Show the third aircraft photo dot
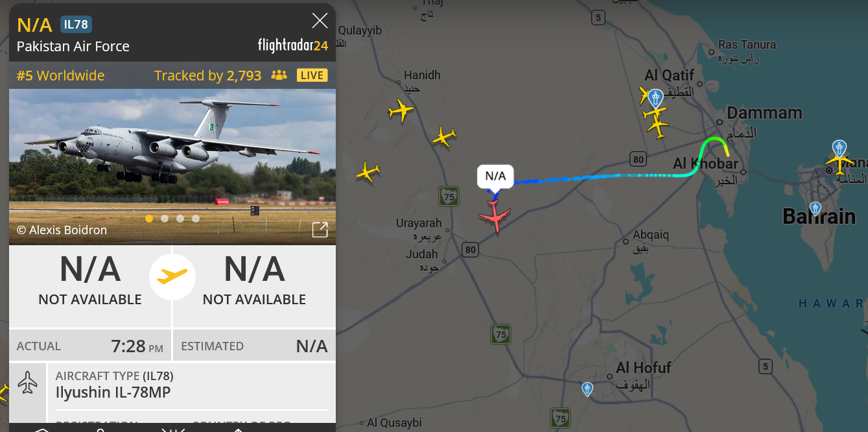 point(180,219)
